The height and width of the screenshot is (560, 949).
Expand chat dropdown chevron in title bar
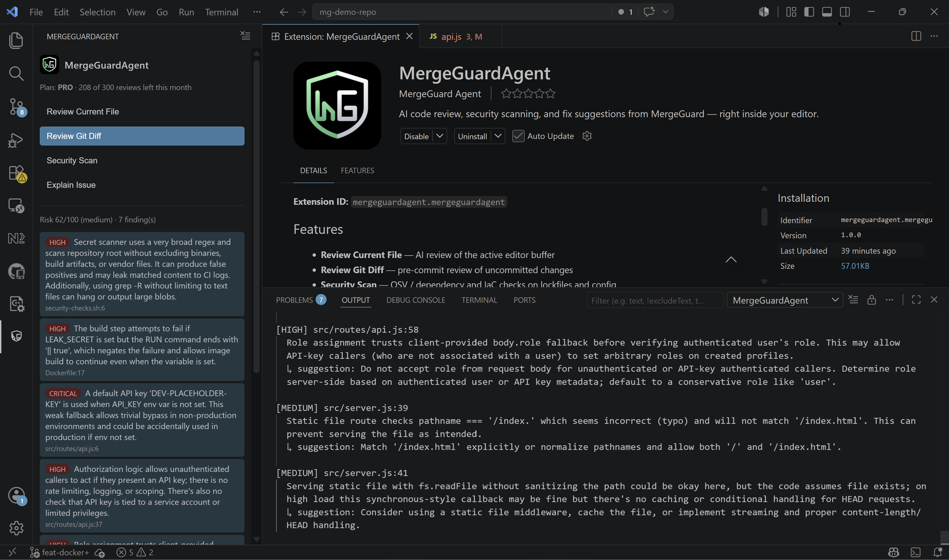click(666, 12)
